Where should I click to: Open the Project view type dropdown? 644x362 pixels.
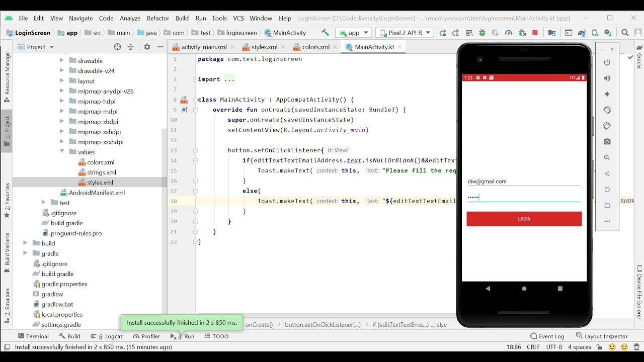point(36,47)
